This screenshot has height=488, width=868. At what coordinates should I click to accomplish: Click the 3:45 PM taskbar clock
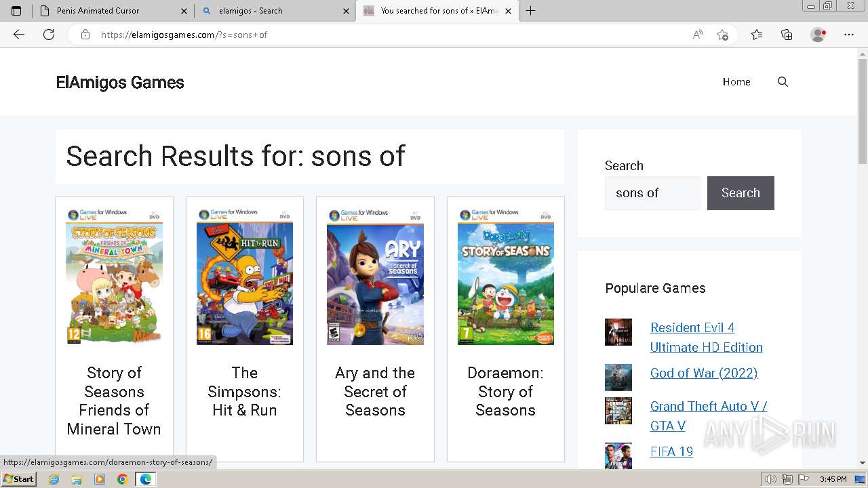point(833,479)
